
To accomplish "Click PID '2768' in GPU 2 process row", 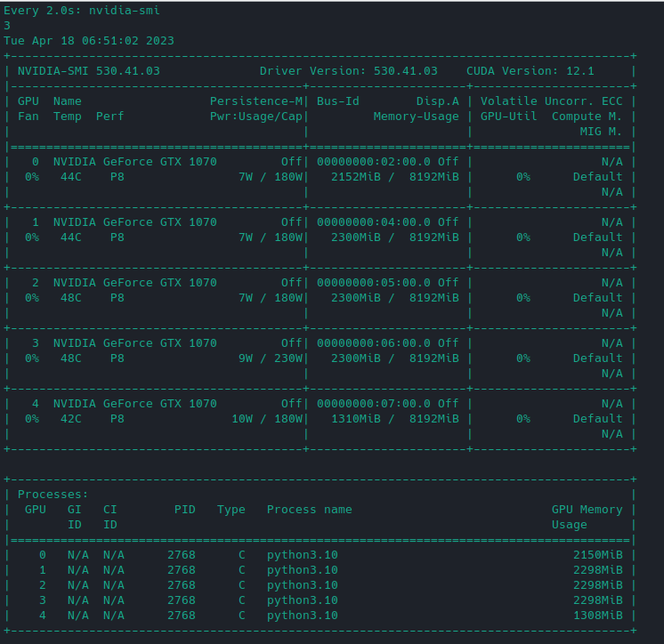I will [x=182, y=585].
